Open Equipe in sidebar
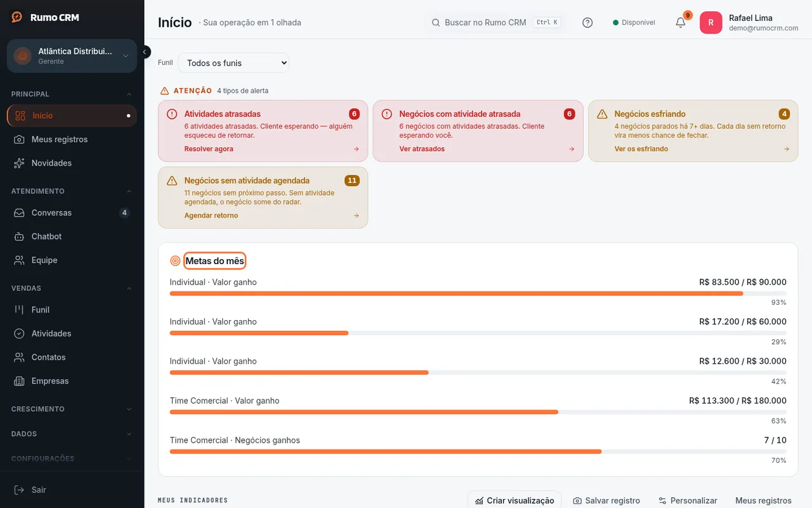This screenshot has height=508, width=812. click(72, 260)
